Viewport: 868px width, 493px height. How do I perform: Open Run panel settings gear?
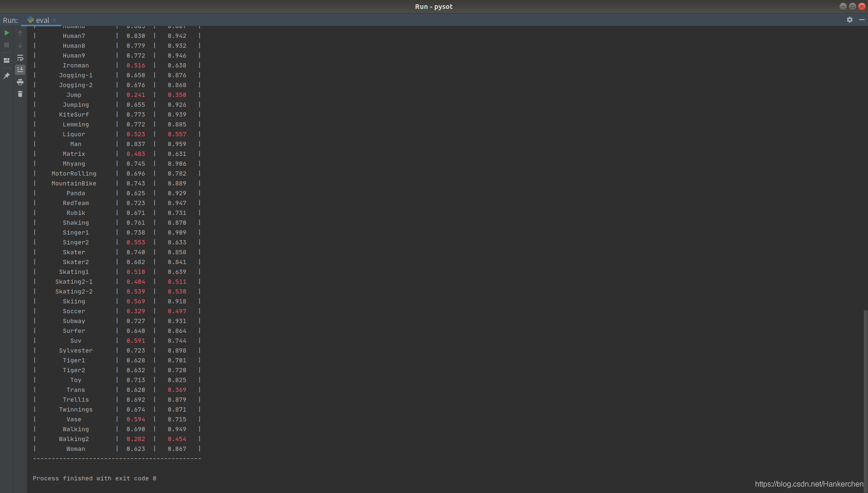pyautogui.click(x=850, y=20)
